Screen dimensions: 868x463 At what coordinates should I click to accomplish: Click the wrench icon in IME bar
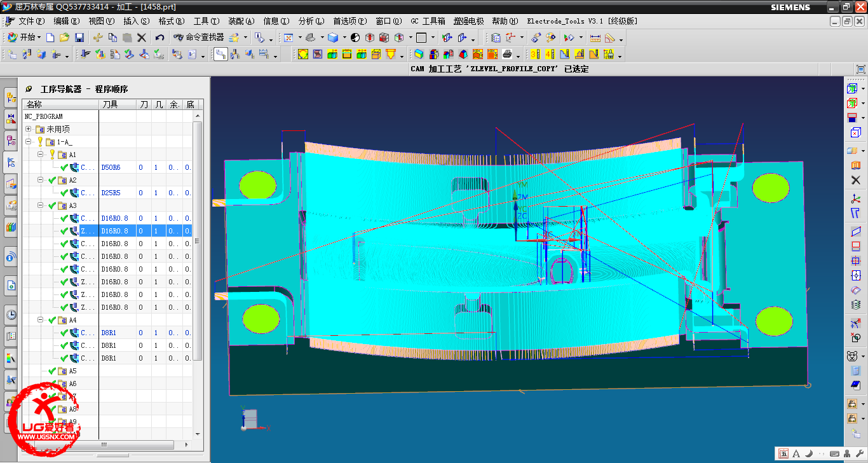point(860,453)
